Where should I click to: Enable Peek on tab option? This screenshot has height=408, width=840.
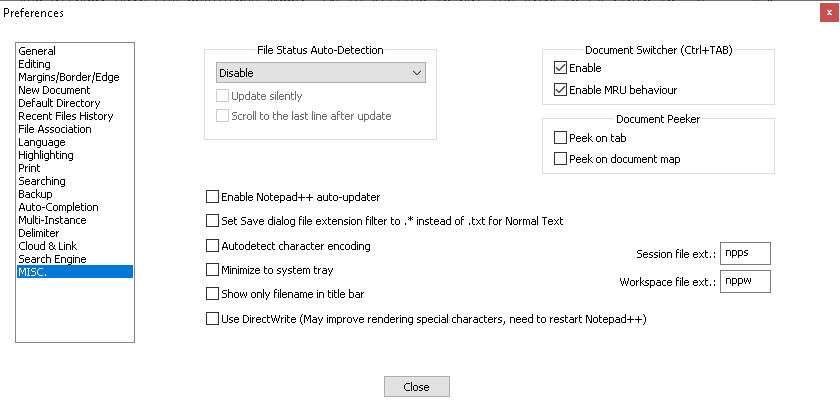pos(560,138)
